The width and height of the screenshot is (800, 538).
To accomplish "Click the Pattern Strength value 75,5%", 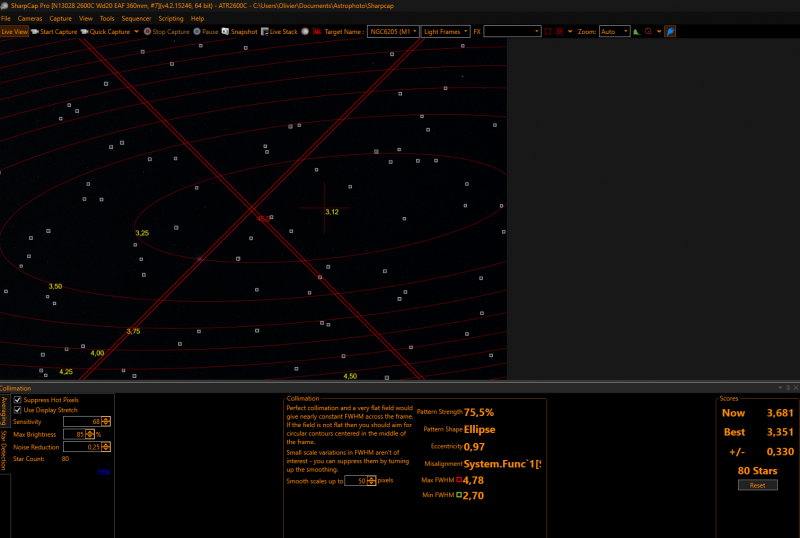I will click(x=479, y=412).
